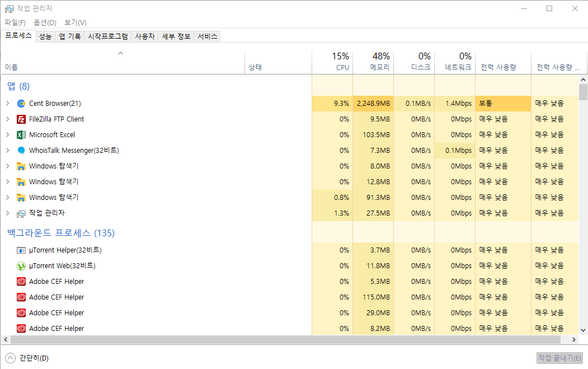The height and width of the screenshot is (369, 588).
Task: Click the 1.3% CPU cell for 작업 관리자
Action: click(x=332, y=213)
